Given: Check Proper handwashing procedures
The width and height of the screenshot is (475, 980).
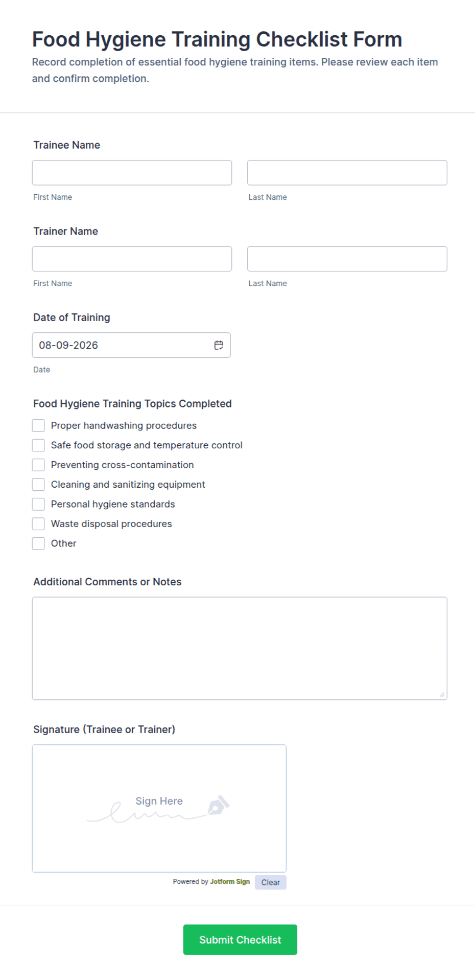Looking at the screenshot, I should [x=38, y=425].
